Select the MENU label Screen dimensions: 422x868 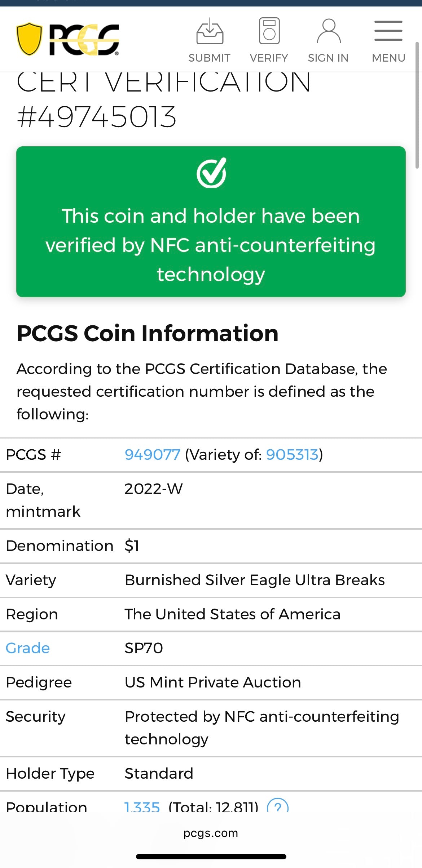[x=388, y=58]
